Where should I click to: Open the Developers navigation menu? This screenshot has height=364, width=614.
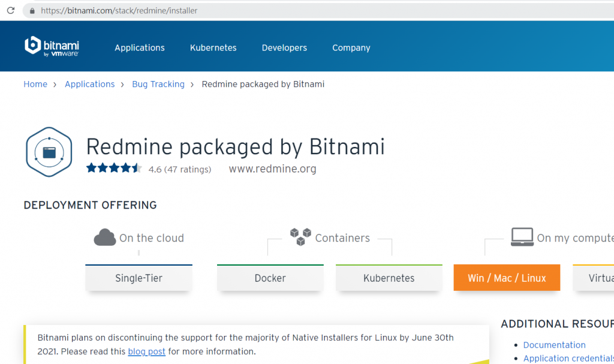tap(284, 48)
